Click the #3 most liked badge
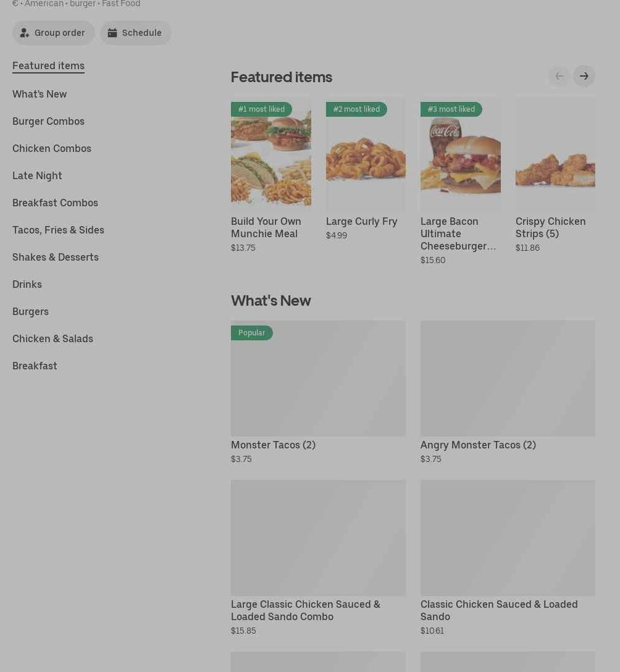 pos(451,109)
